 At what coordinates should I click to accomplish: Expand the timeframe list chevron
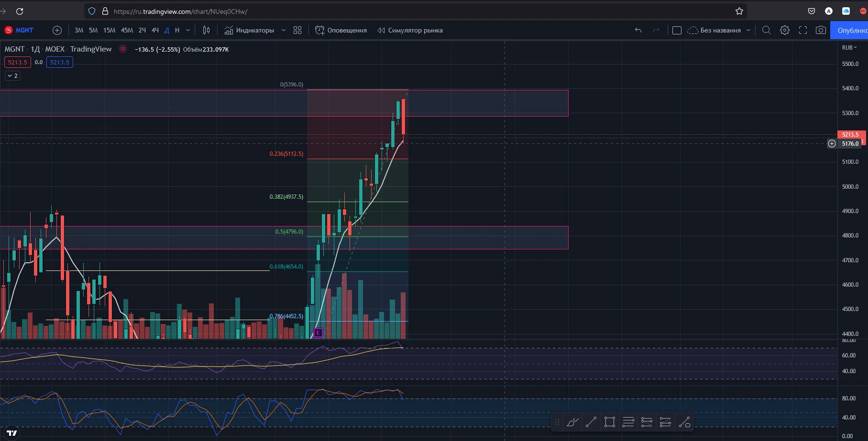coord(188,30)
